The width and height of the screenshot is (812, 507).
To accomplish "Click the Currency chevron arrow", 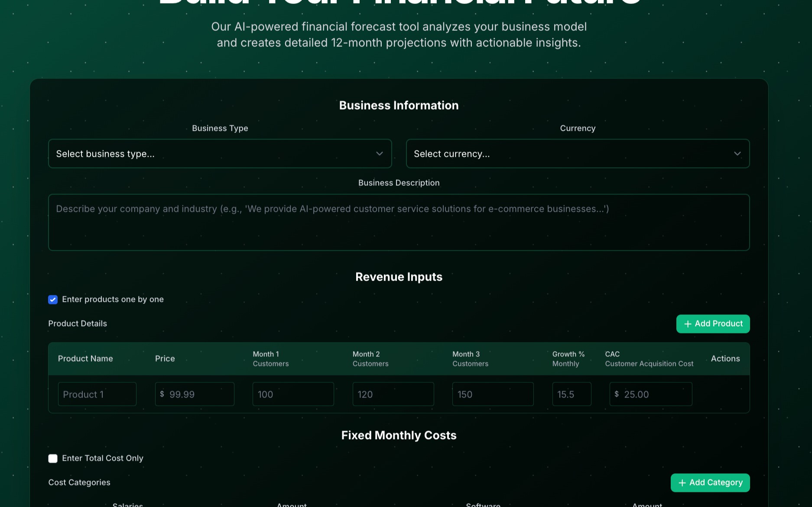I will coord(737,154).
